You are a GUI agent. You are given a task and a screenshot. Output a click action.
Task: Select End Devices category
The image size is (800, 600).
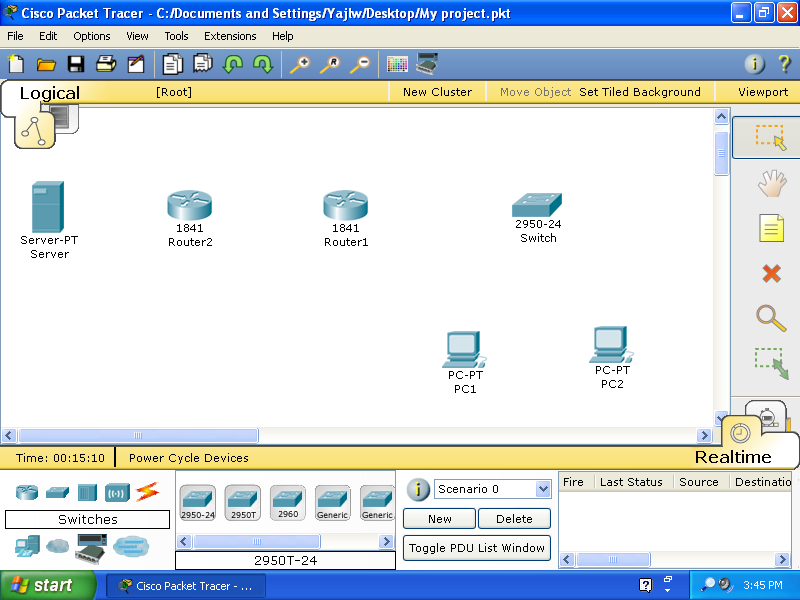(27, 546)
